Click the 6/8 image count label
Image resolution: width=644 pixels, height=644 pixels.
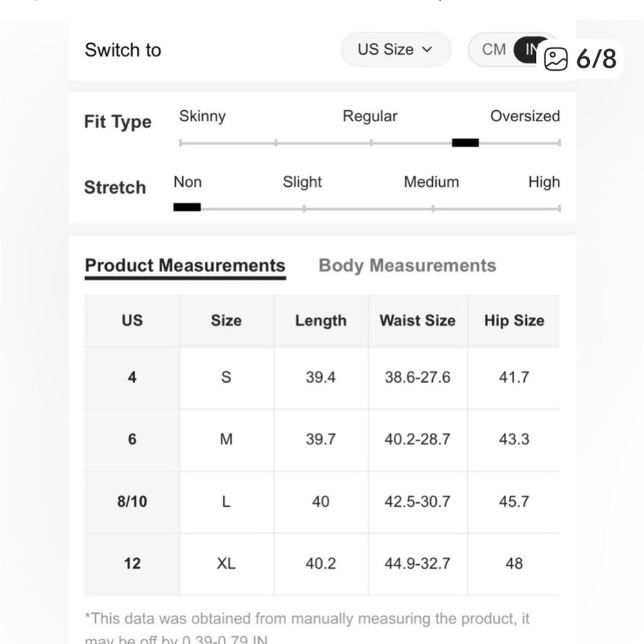pos(596,59)
